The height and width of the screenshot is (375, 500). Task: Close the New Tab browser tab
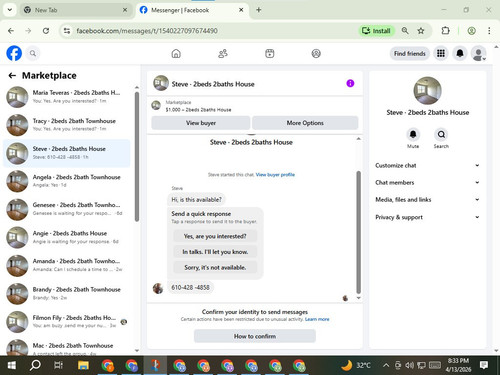(125, 10)
